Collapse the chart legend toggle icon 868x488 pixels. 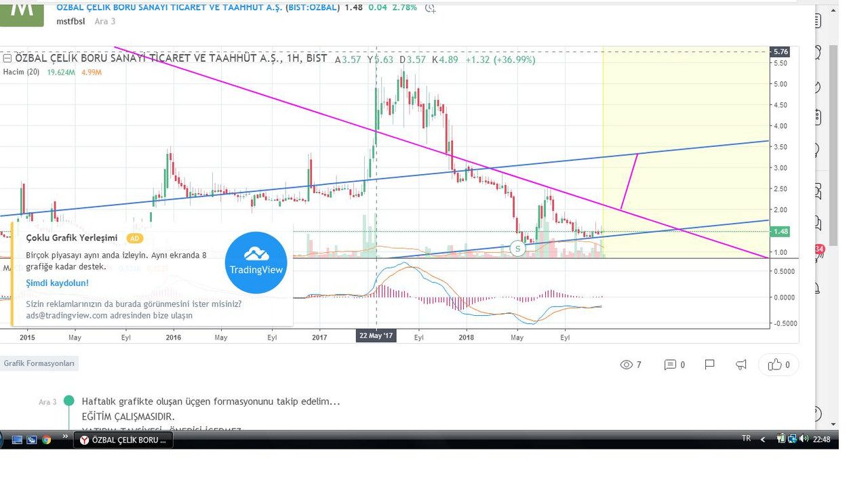[7, 59]
